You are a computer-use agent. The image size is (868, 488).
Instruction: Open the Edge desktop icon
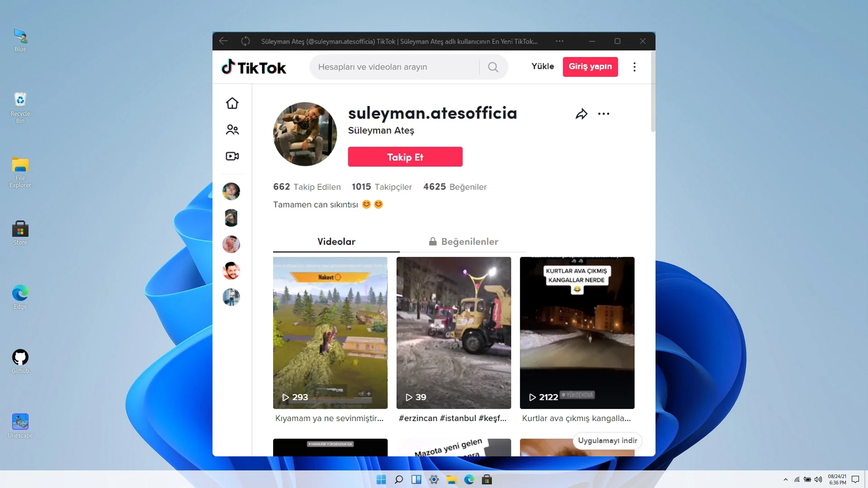click(x=20, y=297)
